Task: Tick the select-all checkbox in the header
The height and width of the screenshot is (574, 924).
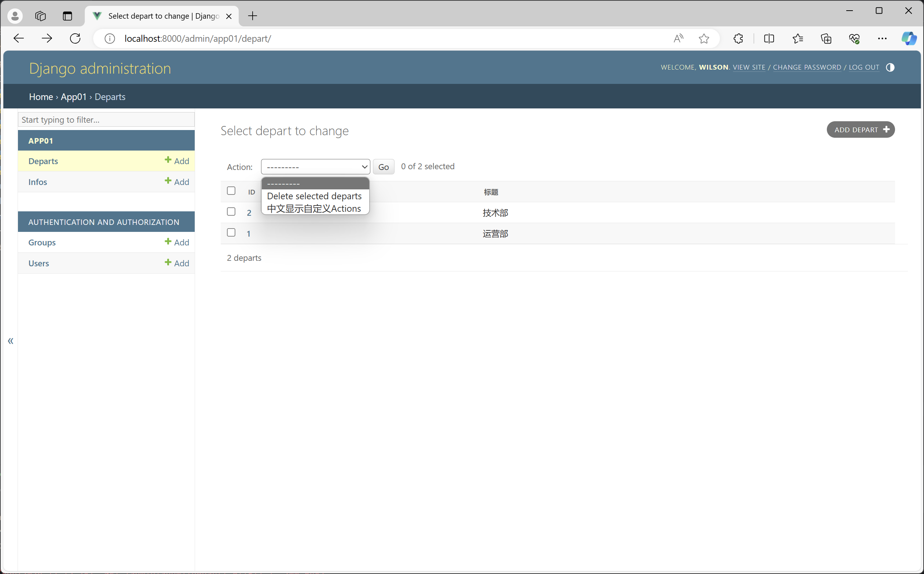Action: click(x=231, y=190)
